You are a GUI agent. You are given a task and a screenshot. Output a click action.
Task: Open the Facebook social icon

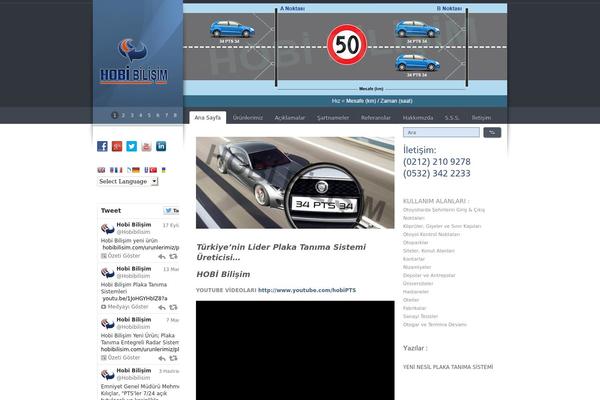[102, 146]
